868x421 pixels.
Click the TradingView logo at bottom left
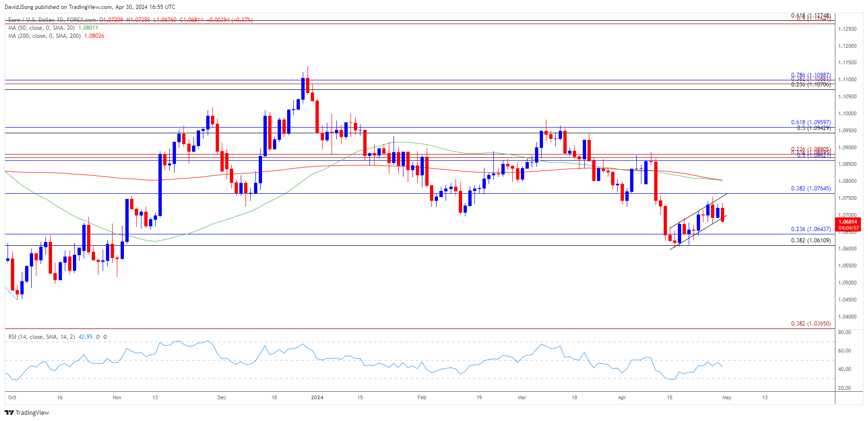[x=27, y=412]
